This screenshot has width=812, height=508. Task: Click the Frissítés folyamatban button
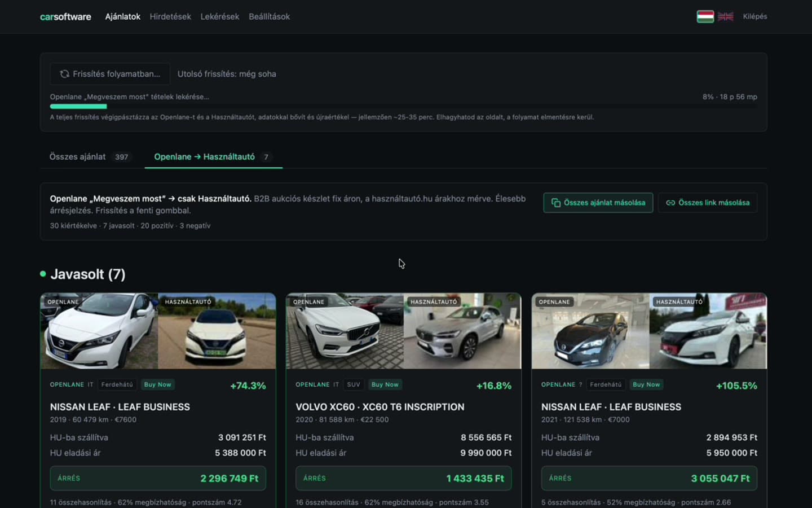click(x=110, y=74)
